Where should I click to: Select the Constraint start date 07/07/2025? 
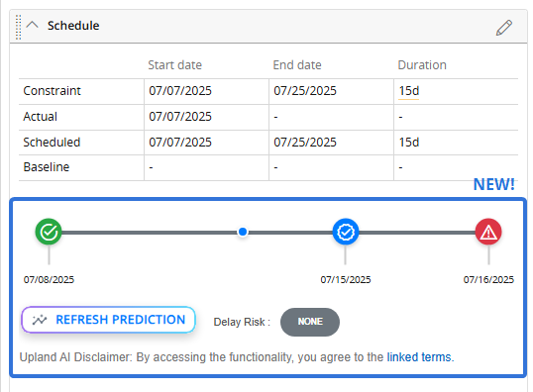[180, 91]
